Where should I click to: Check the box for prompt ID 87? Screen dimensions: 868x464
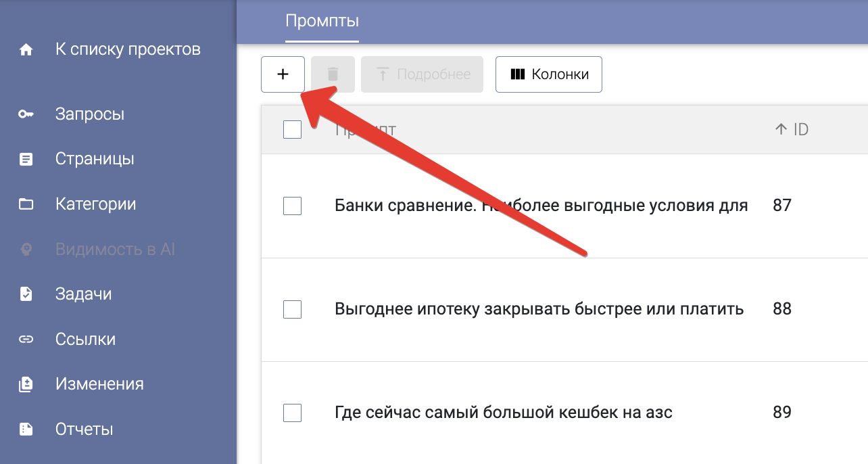pos(292,206)
